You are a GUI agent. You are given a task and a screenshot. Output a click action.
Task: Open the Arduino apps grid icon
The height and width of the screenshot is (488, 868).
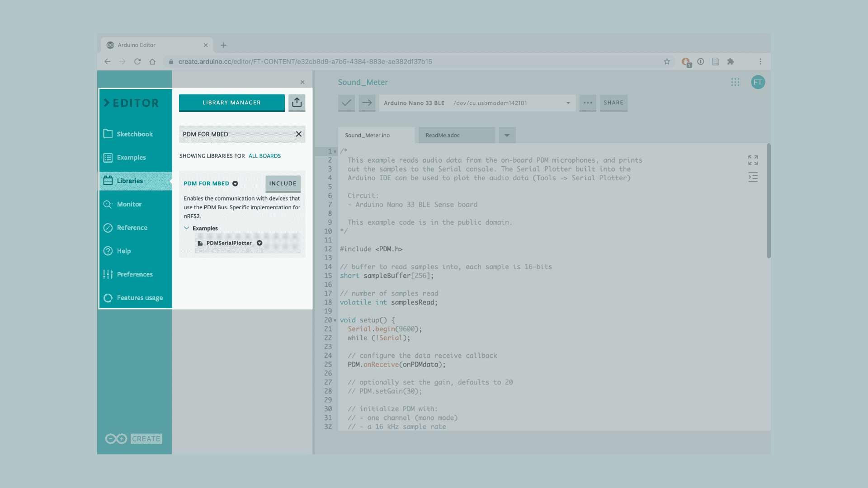[x=735, y=82]
